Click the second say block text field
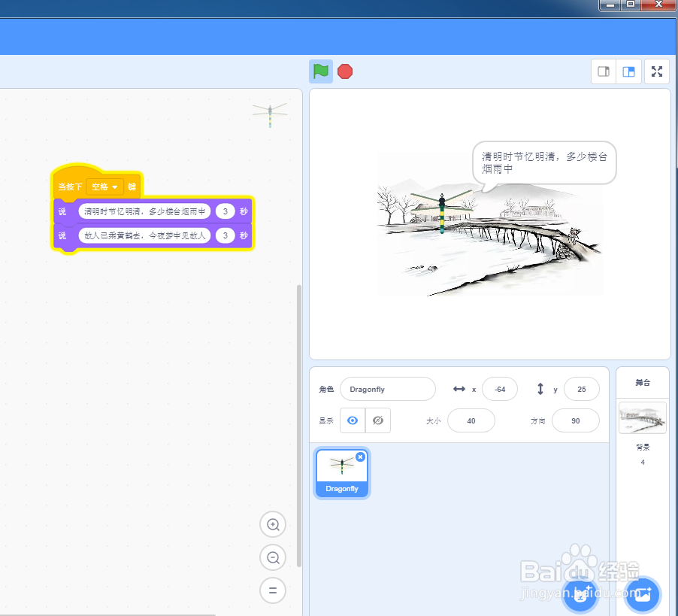Viewport: 678px width, 616px height. (144, 235)
